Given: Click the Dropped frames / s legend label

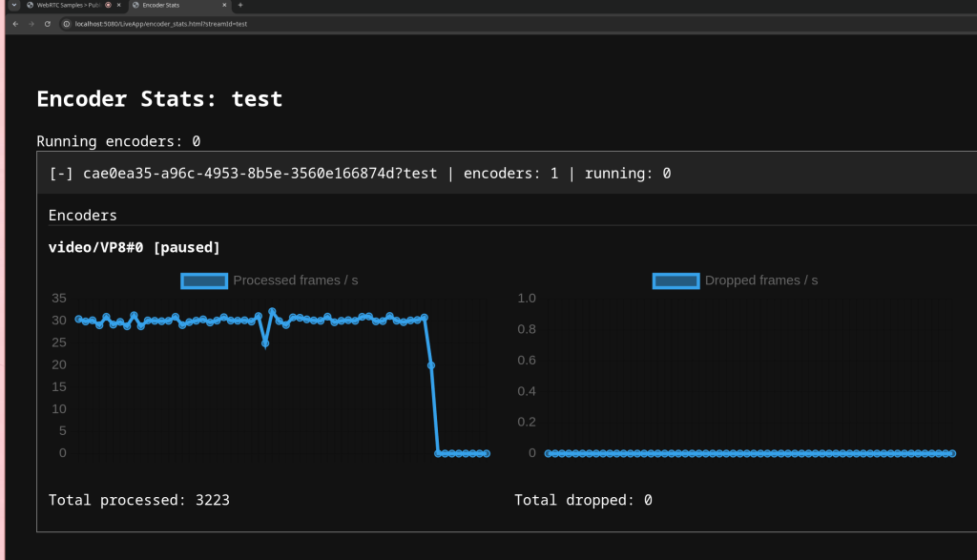Looking at the screenshot, I should pos(761,280).
